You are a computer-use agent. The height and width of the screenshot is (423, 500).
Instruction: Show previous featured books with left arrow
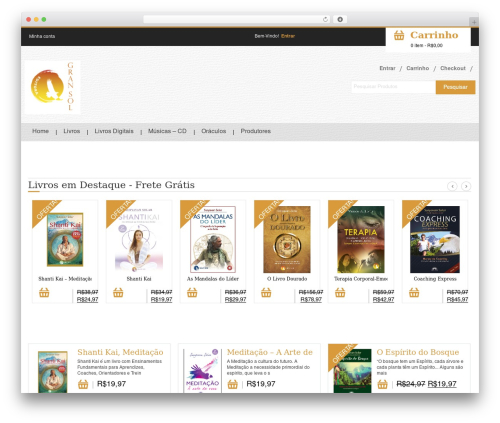[452, 186]
